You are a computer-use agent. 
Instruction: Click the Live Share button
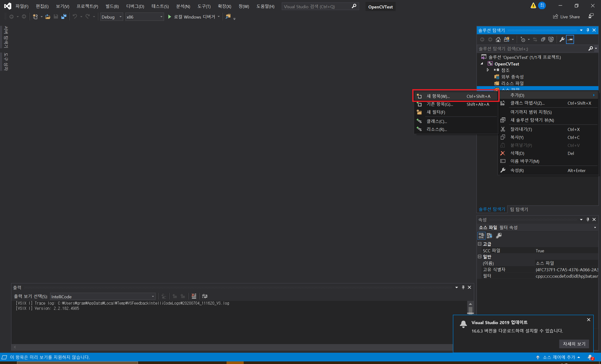pos(566,17)
